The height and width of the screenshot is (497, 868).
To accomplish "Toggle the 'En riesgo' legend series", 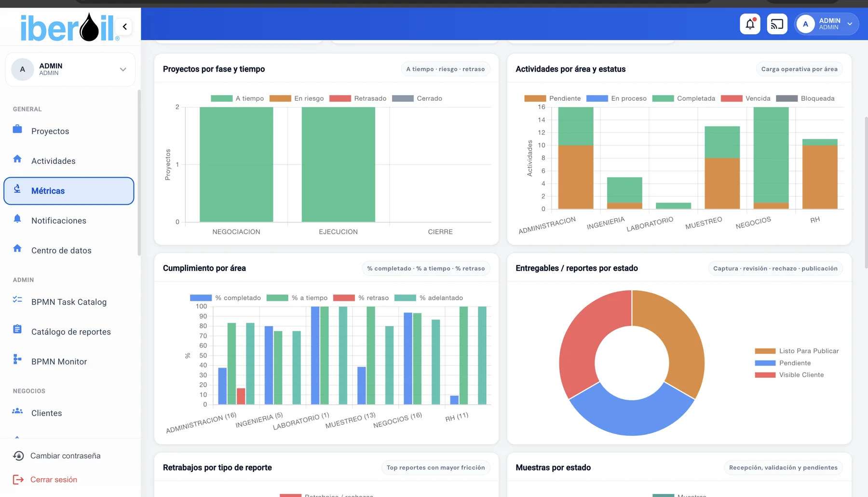I will 297,98.
